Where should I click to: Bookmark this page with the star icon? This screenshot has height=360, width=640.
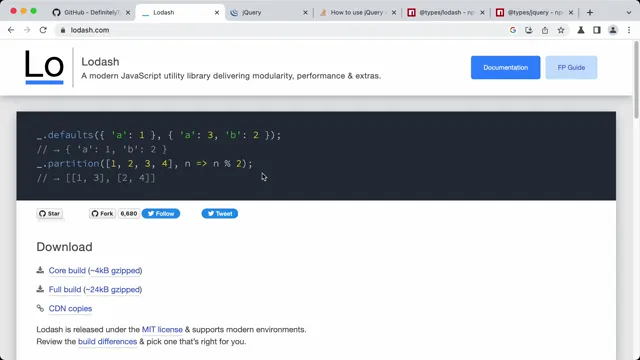click(x=561, y=30)
